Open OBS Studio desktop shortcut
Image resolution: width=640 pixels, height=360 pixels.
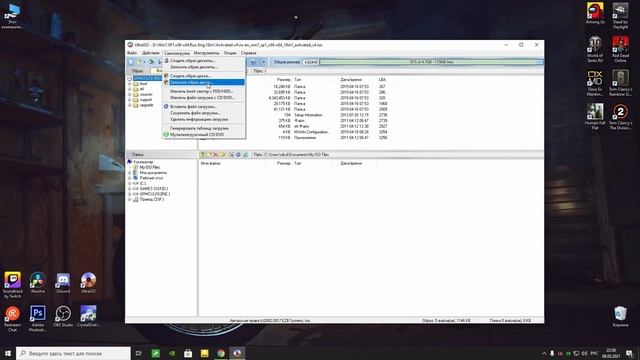click(x=63, y=316)
